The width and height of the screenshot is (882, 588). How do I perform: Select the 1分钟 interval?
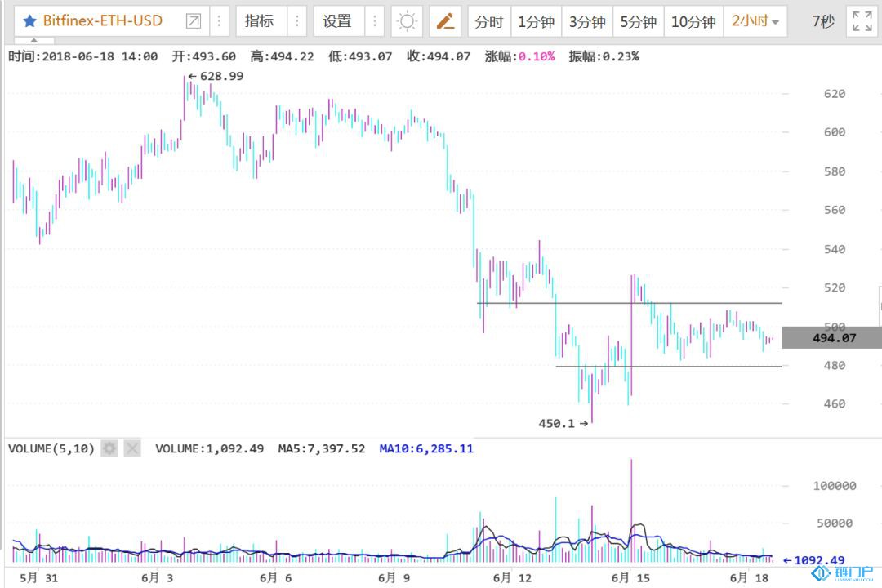click(x=536, y=22)
